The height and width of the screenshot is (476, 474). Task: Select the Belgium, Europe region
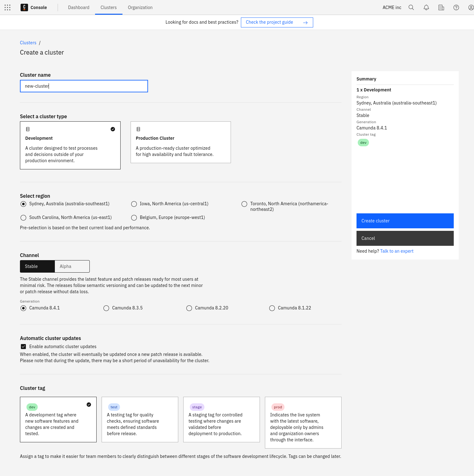tap(134, 217)
